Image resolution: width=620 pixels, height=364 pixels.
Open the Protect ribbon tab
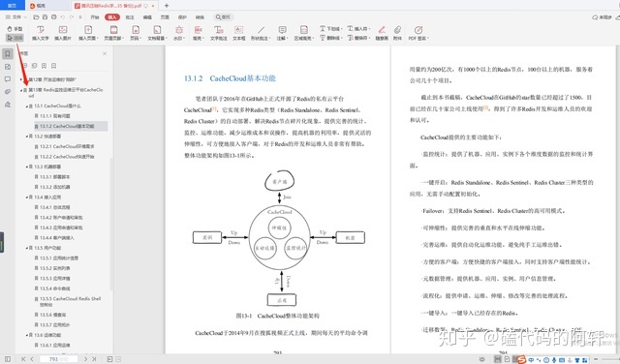coord(182,17)
